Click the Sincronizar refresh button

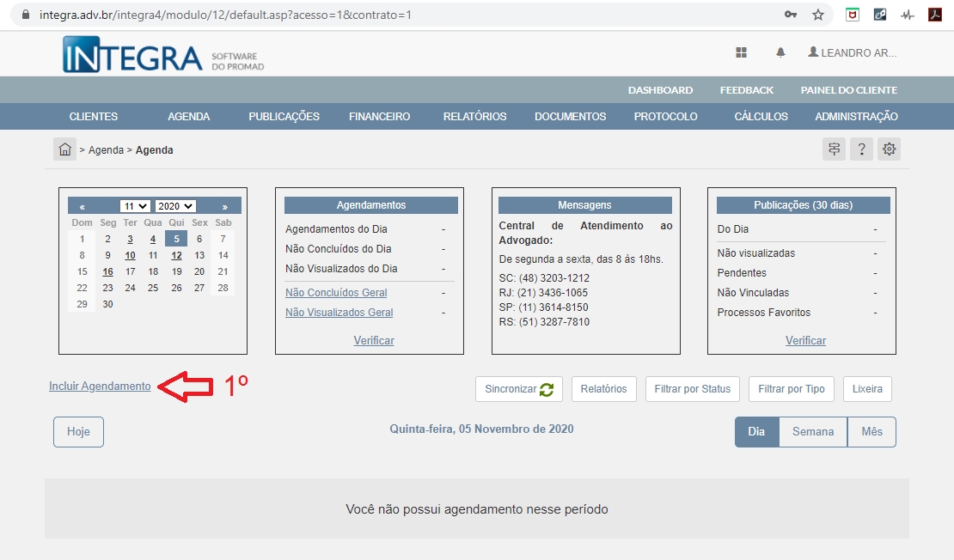518,389
